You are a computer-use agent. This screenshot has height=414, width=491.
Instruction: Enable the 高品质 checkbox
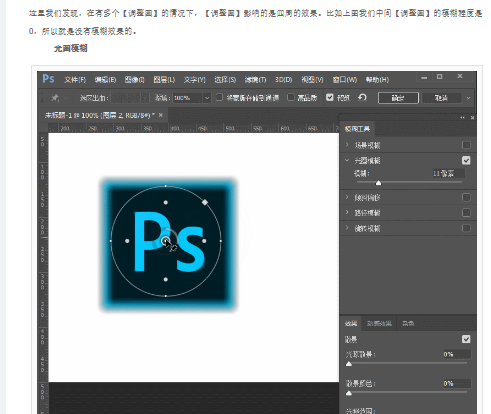pos(291,97)
